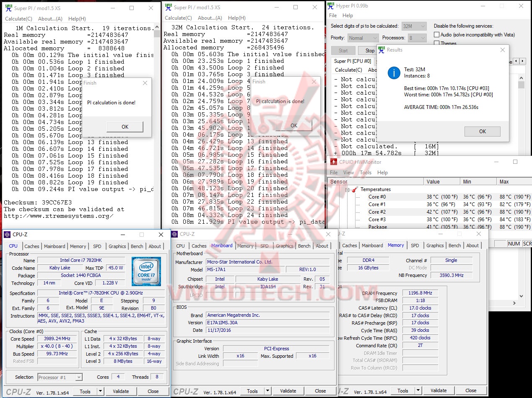Click the Max column header in HWMonitor
The width and height of the screenshot is (532, 398).
pyautogui.click(x=514, y=181)
